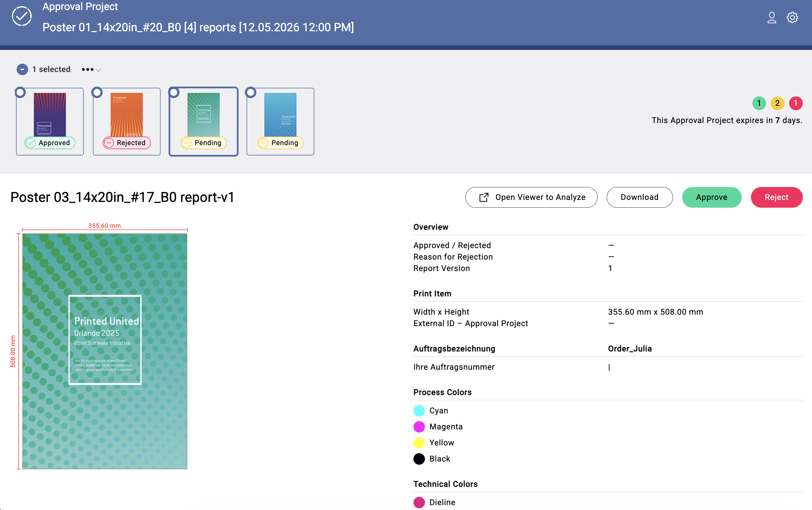Click the 'Auftragsbezeichnung' heading
Image resolution: width=812 pixels, height=510 pixels.
454,349
